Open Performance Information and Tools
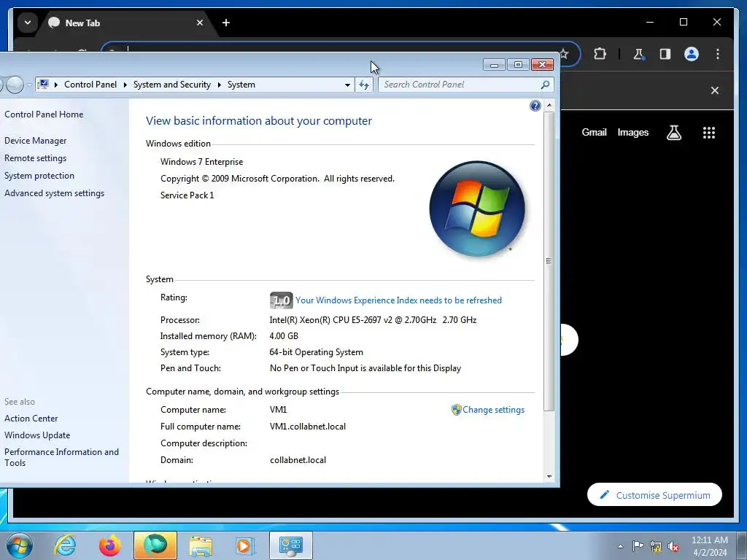747x560 pixels. point(61,457)
